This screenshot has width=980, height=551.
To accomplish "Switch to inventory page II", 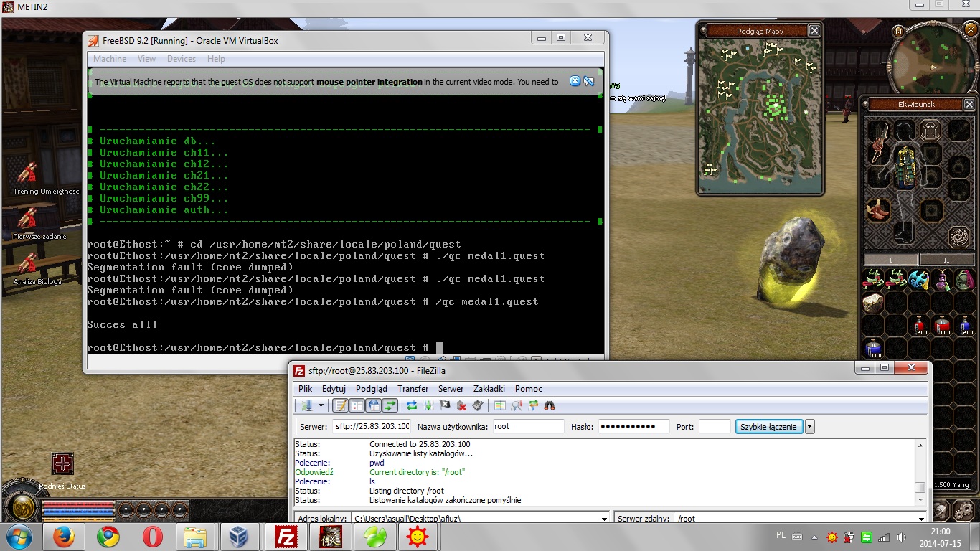I will 946,260.
